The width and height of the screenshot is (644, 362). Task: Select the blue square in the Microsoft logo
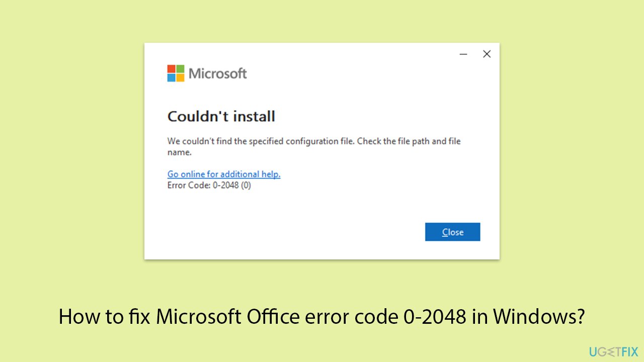click(172, 77)
